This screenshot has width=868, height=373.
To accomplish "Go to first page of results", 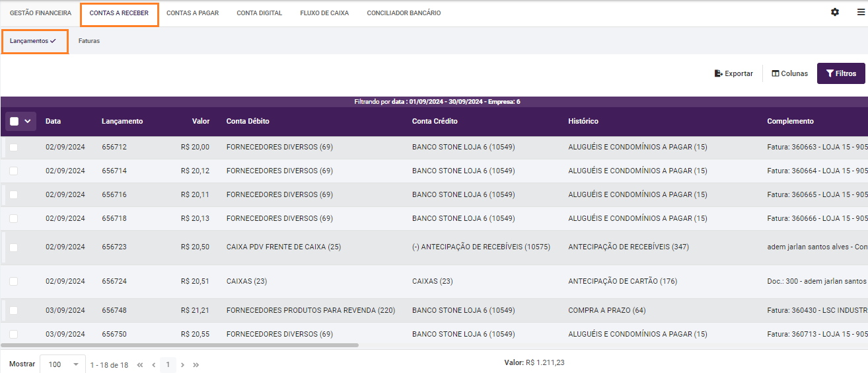I will click(140, 364).
